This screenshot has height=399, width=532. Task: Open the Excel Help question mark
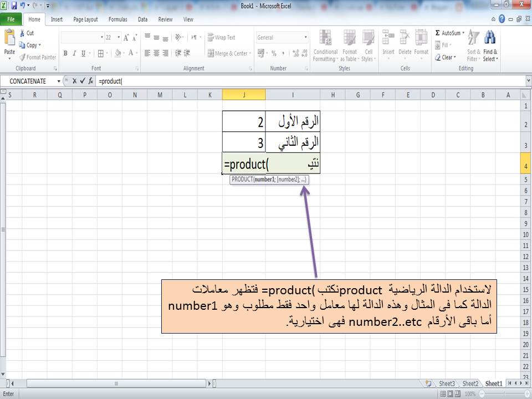click(502, 19)
